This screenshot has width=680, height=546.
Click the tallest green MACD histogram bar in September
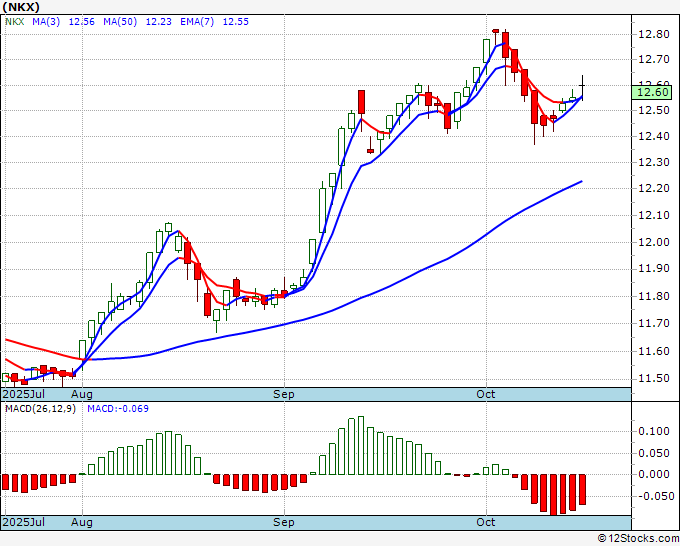(x=361, y=445)
